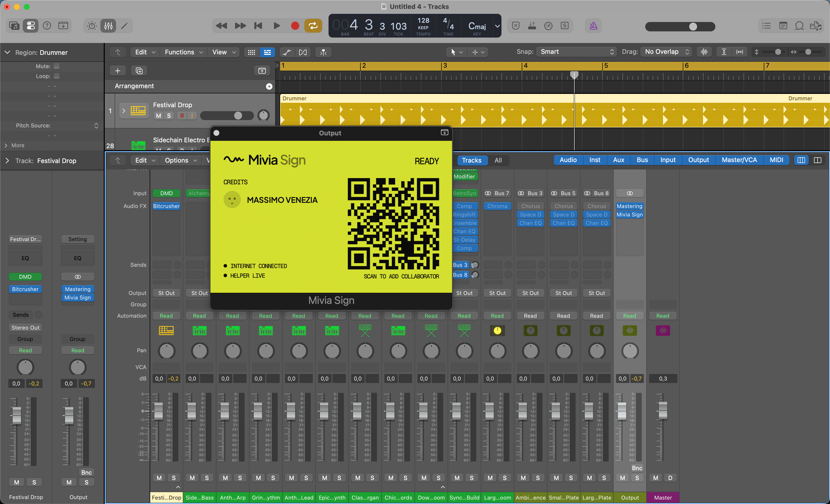
Task: Open the Note Pads panel icon
Action: pyautogui.click(x=783, y=26)
